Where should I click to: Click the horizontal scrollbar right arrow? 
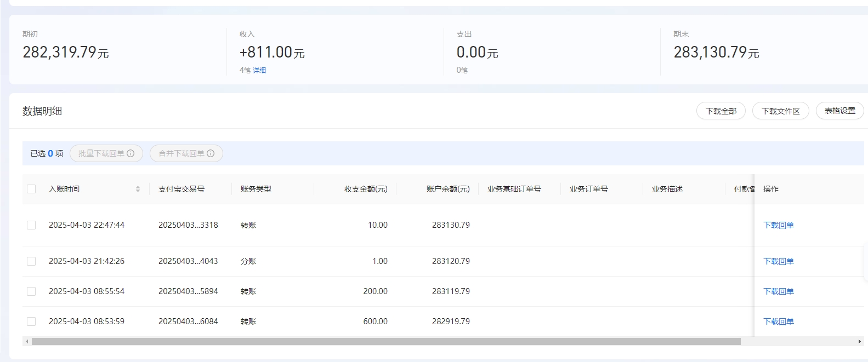tap(859, 341)
